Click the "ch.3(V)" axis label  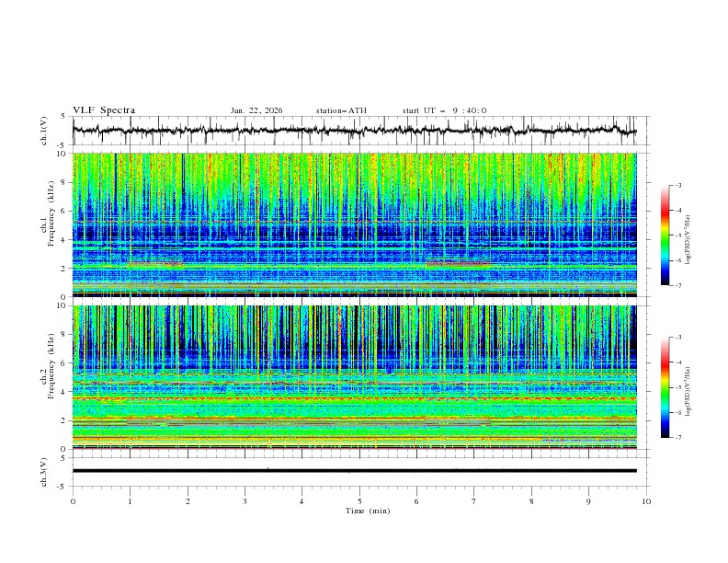44,472
